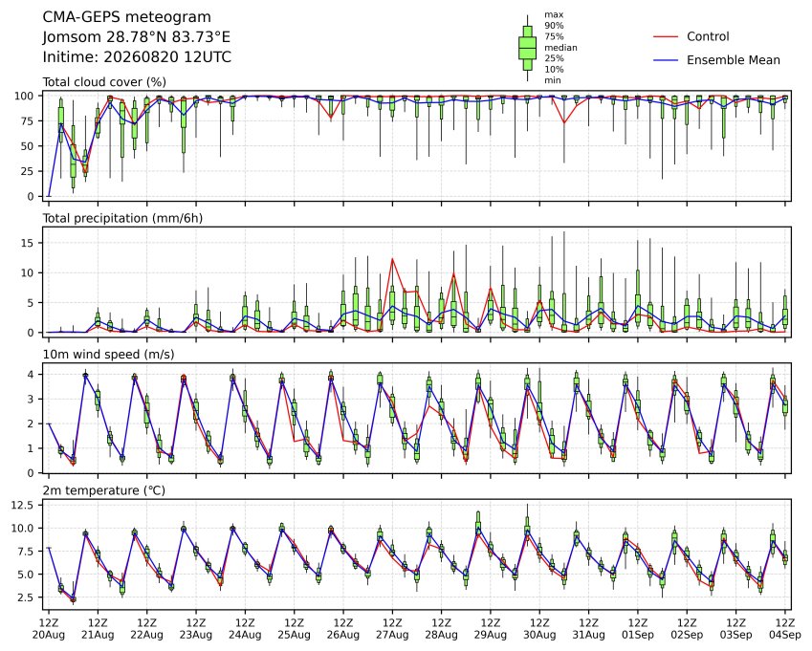
Task: Click the 12Z 27Aug time axis label
Action: (392, 628)
